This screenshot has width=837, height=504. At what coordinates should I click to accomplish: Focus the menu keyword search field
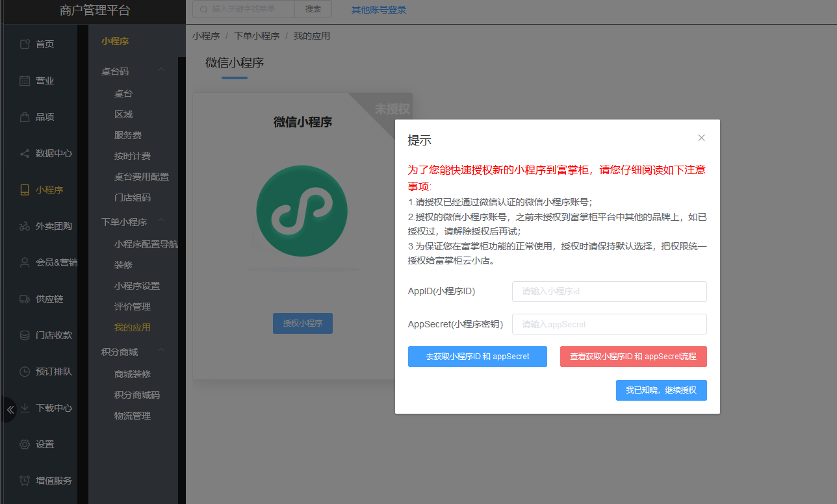(244, 9)
